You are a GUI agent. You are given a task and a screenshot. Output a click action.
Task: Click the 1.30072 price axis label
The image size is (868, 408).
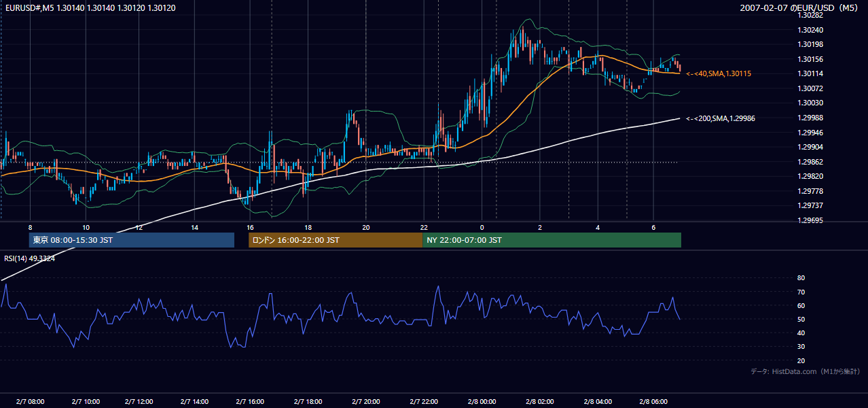pos(810,88)
